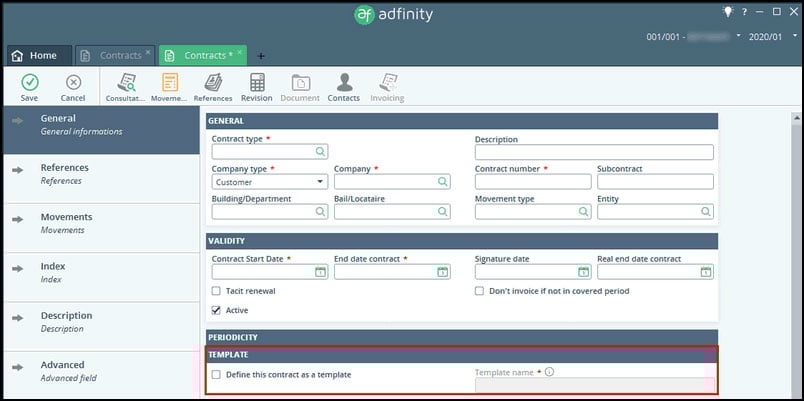Expand the 001/001 company selector dropdown
Viewport: 804px width, 401px height.
point(739,36)
